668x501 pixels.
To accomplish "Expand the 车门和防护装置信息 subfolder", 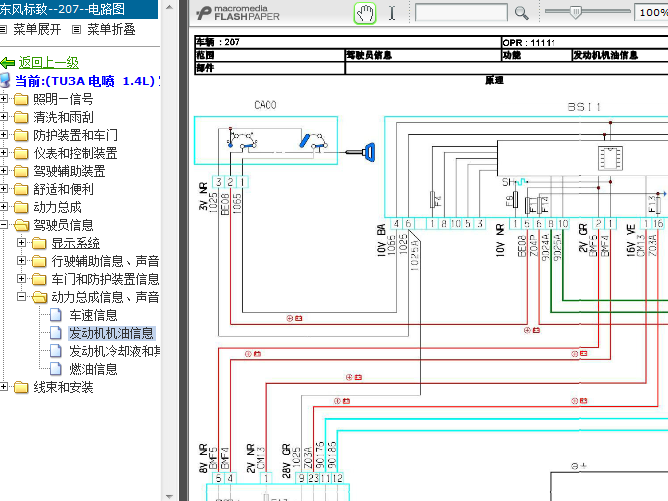I will coord(21,279).
